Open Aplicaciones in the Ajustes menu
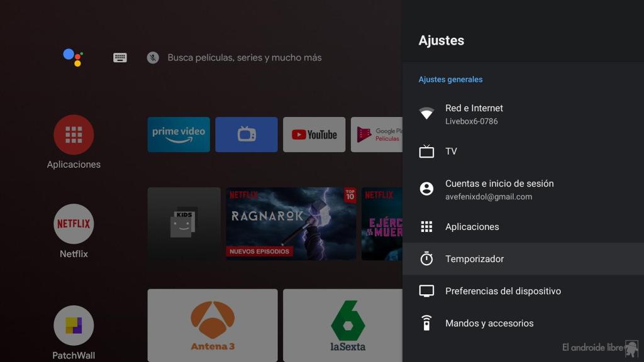Viewport: 644px width, 362px height. tap(523, 226)
